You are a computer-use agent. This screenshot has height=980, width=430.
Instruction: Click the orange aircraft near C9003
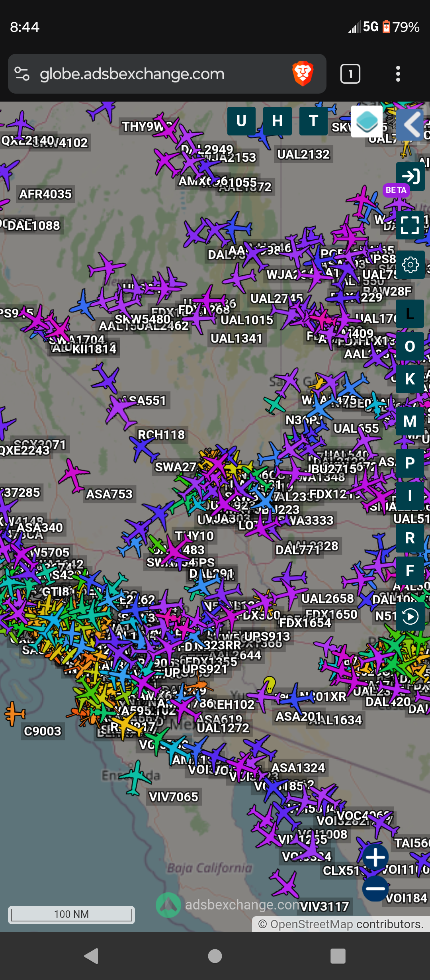click(x=15, y=714)
